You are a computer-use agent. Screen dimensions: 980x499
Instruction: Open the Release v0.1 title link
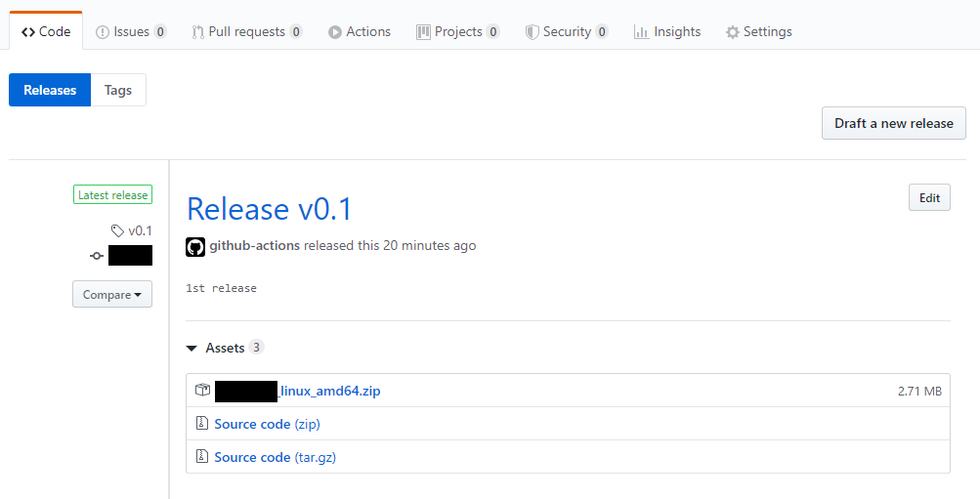pyautogui.click(x=270, y=209)
